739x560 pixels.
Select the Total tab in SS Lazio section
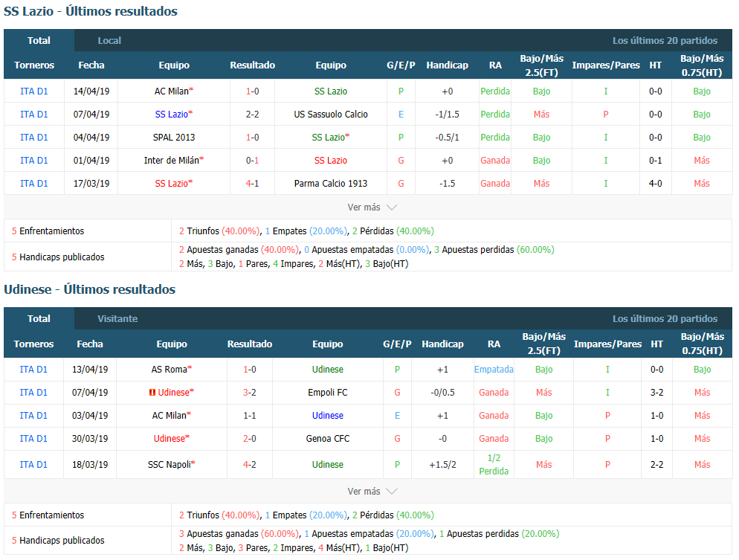point(39,41)
